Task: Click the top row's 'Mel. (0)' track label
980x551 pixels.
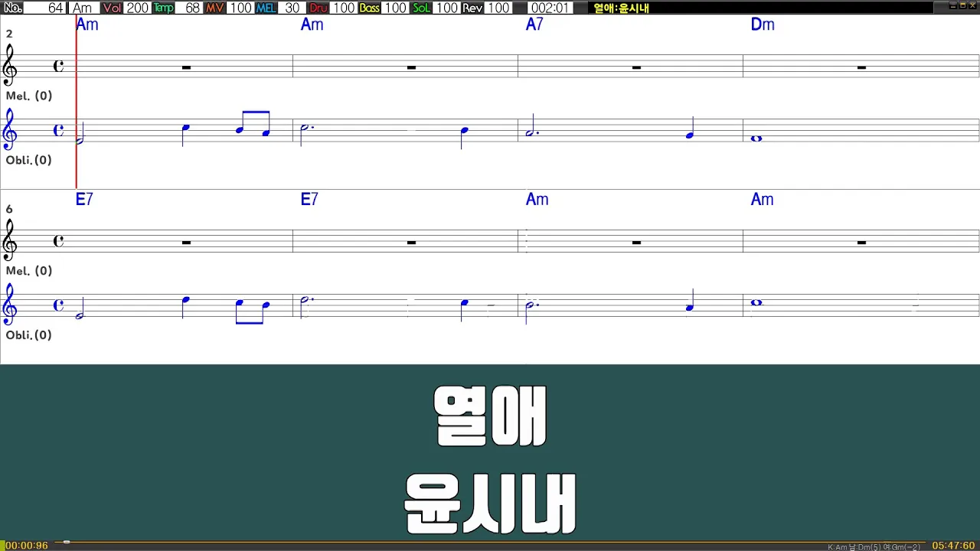Action: (x=29, y=96)
